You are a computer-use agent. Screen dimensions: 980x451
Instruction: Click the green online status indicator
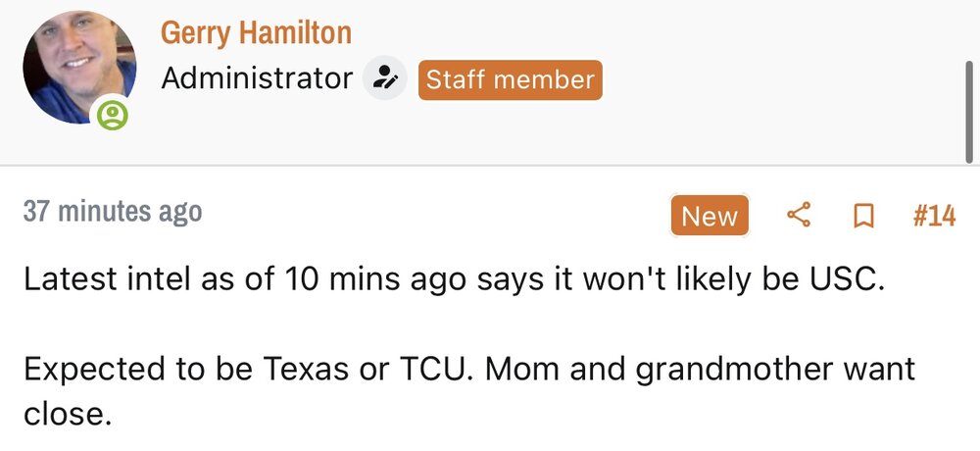[114, 117]
